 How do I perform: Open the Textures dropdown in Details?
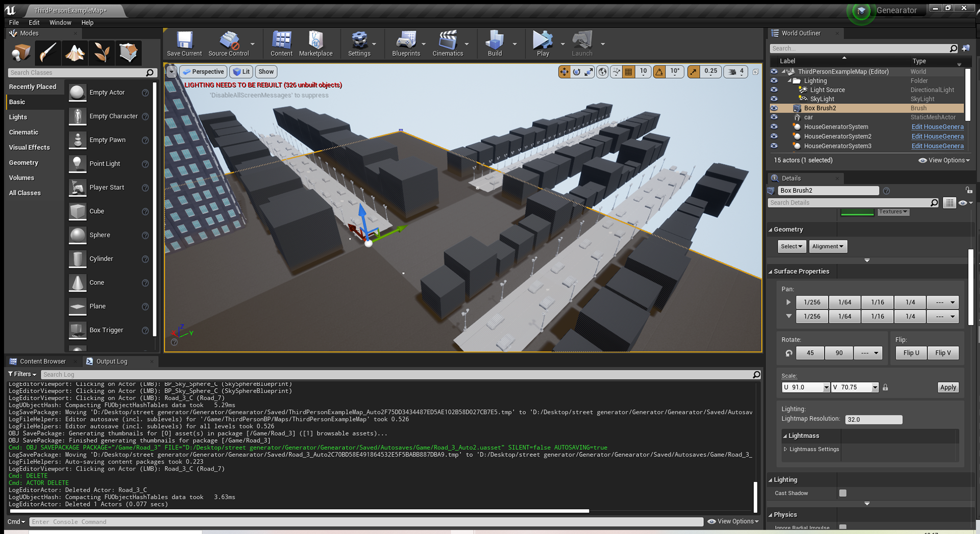893,212
